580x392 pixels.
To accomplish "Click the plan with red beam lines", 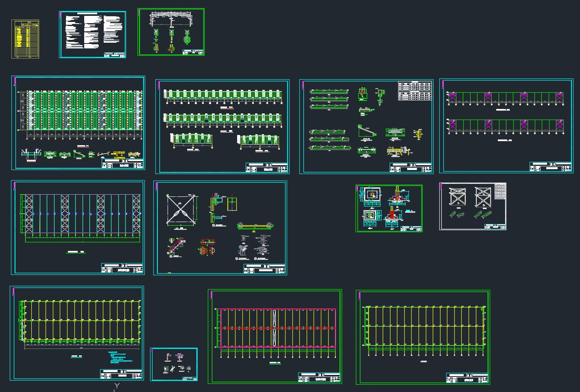I will coord(275,328).
